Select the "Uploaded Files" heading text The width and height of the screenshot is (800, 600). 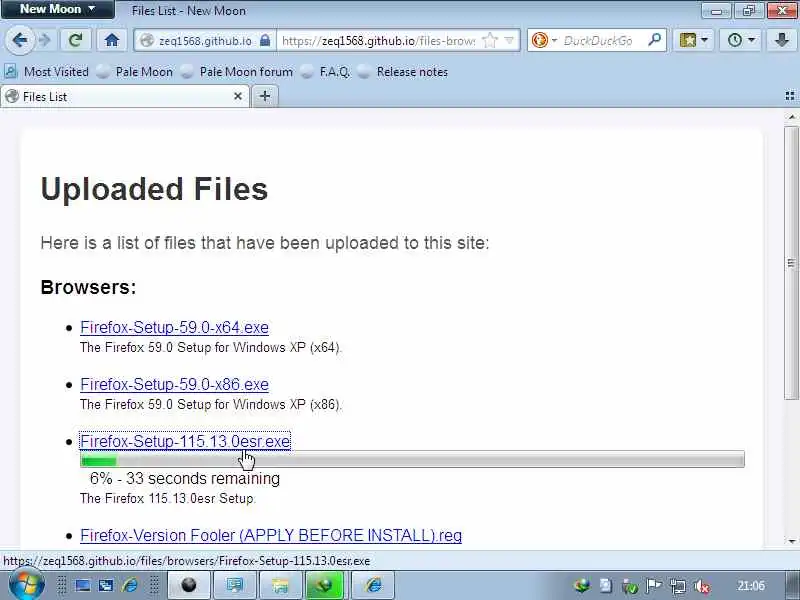pos(154,189)
